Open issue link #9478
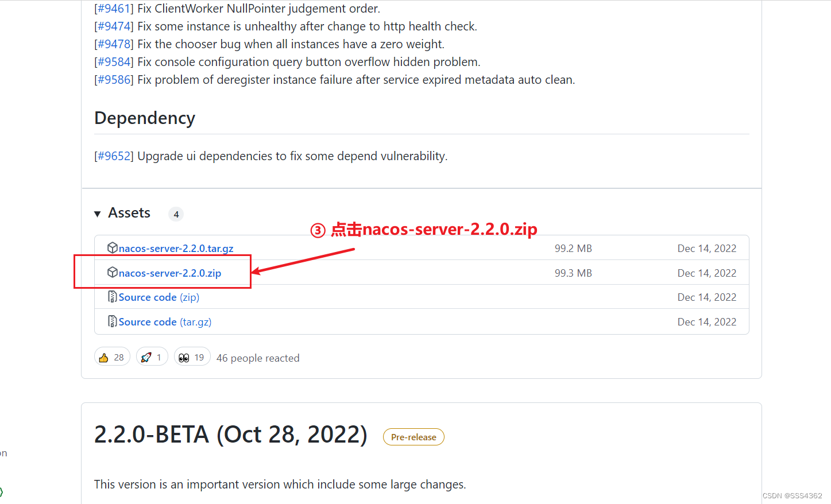831x504 pixels. [x=114, y=44]
